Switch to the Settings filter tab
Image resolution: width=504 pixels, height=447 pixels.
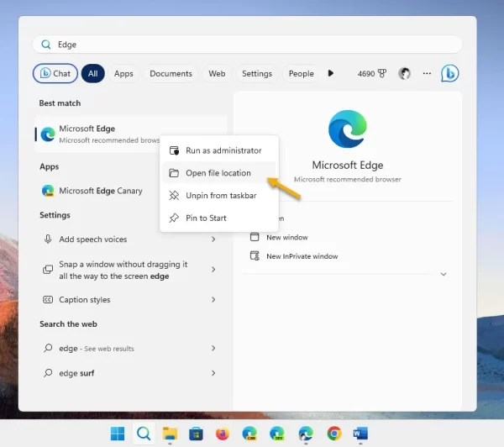tap(257, 74)
